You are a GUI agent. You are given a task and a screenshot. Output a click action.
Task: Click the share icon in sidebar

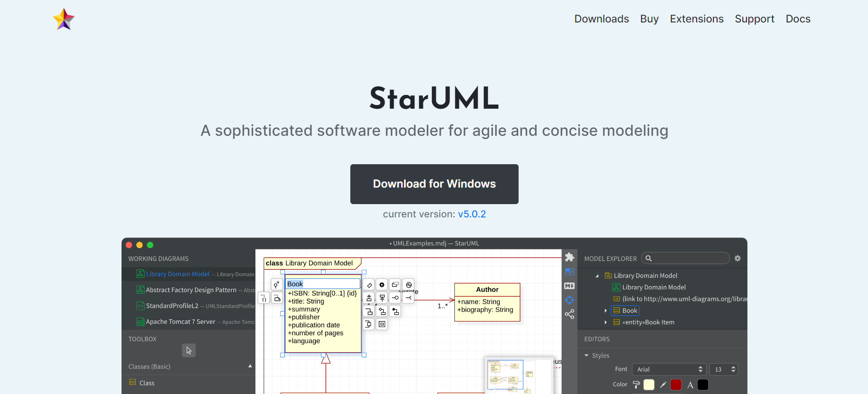[x=569, y=314]
